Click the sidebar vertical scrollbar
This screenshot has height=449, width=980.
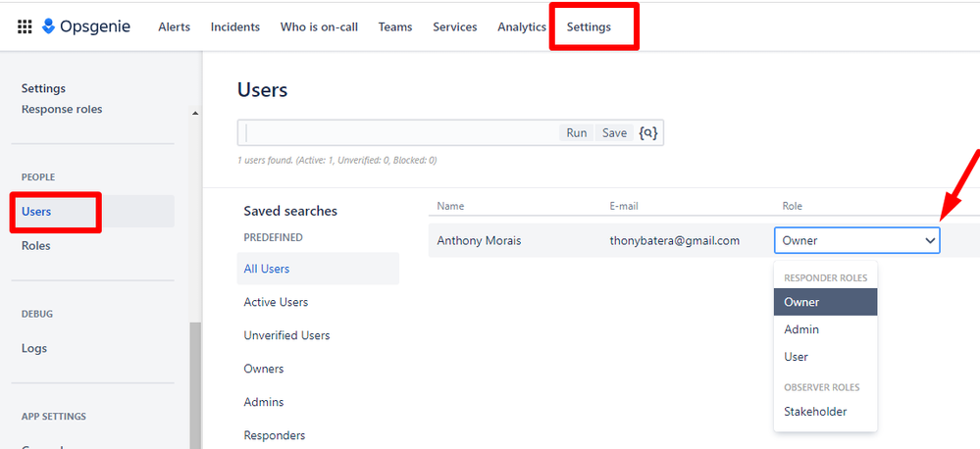point(195,384)
